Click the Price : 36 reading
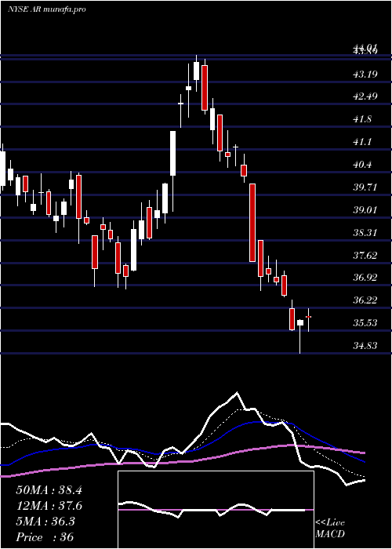 [x=45, y=537]
